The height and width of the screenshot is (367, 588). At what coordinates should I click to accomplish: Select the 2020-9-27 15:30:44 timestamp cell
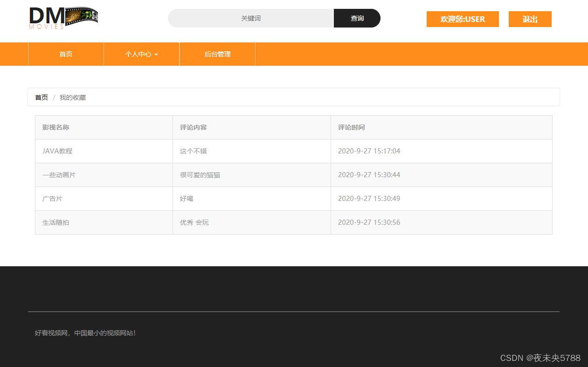coord(442,175)
